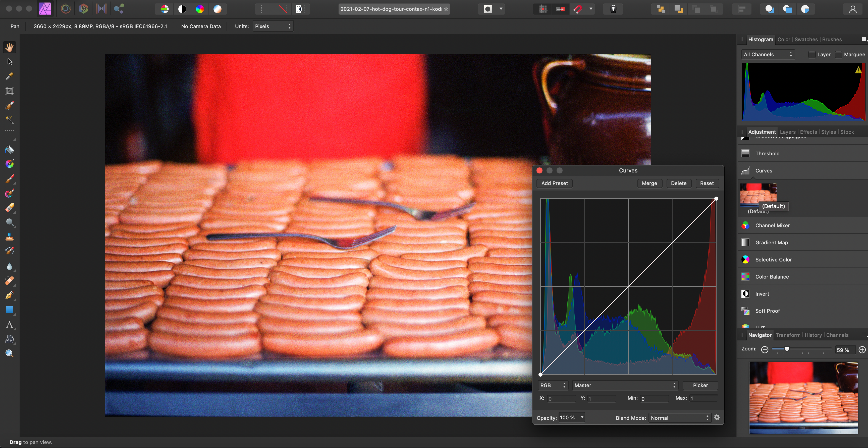Click Add Preset in Curves dialog
The image size is (868, 448).
[x=554, y=183]
